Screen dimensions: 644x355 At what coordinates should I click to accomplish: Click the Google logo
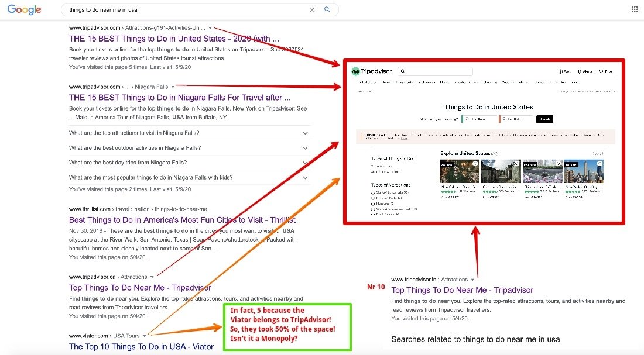point(25,10)
